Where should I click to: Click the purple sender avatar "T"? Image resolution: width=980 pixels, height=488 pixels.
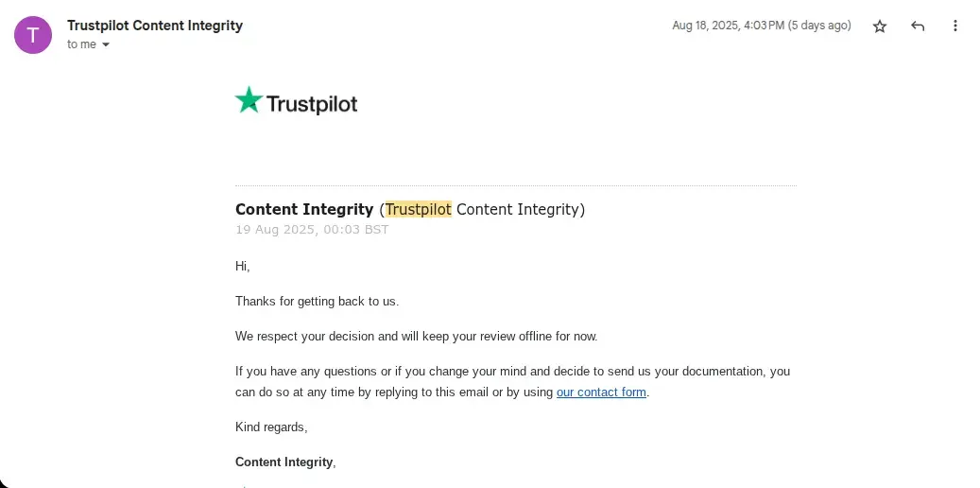tap(33, 35)
